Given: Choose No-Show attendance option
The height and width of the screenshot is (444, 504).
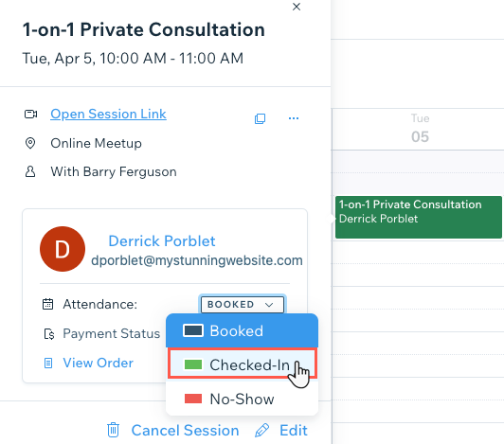Looking at the screenshot, I should coord(242,399).
